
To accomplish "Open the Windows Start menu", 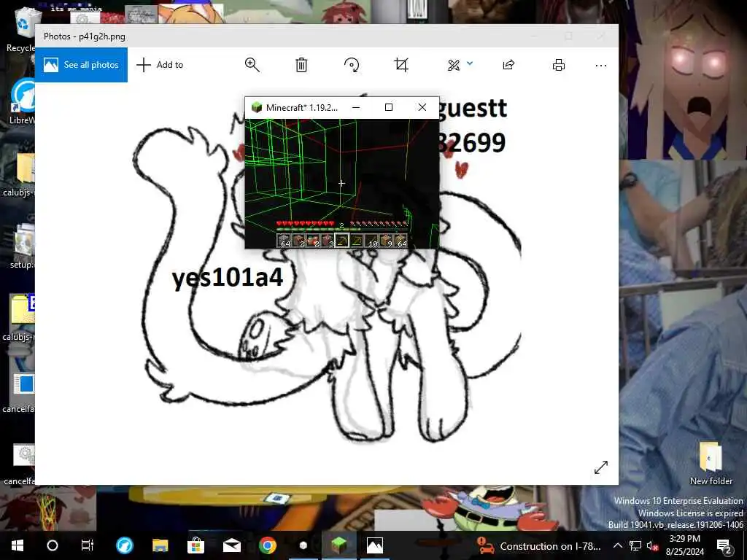I will coord(18,545).
